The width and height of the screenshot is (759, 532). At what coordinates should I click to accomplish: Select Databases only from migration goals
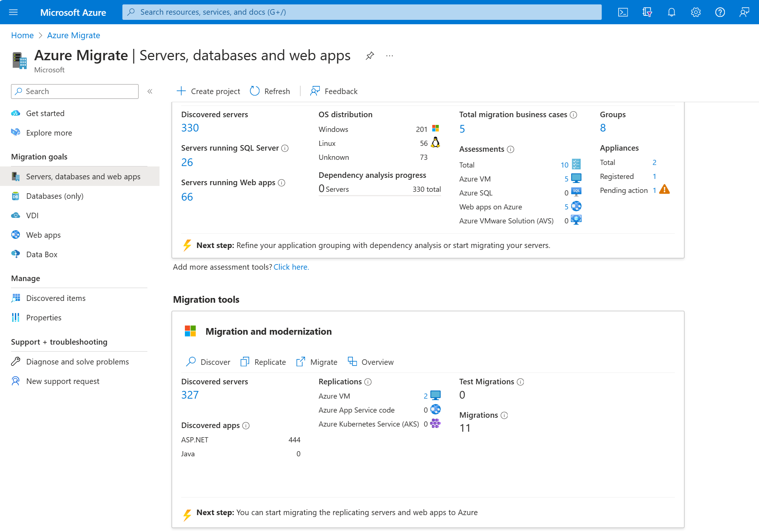(x=56, y=195)
